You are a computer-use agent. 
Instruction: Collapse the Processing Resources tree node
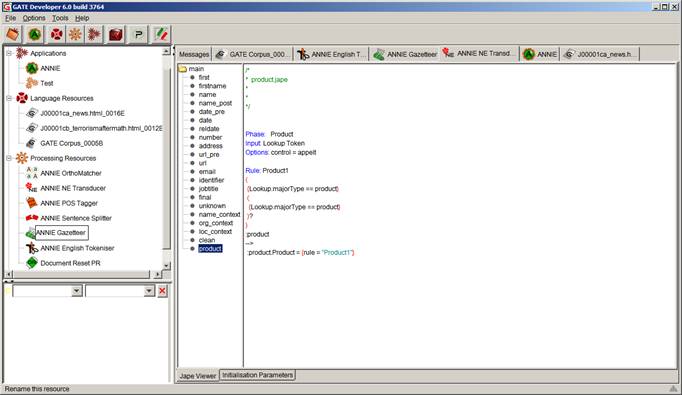pyautogui.click(x=9, y=158)
